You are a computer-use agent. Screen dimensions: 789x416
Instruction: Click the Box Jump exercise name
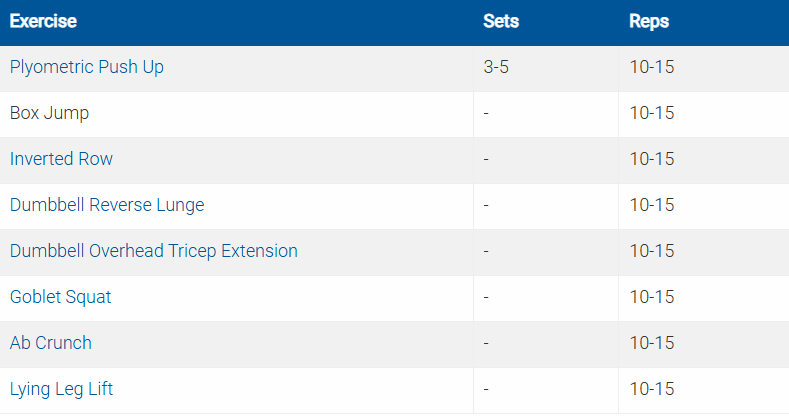[49, 113]
